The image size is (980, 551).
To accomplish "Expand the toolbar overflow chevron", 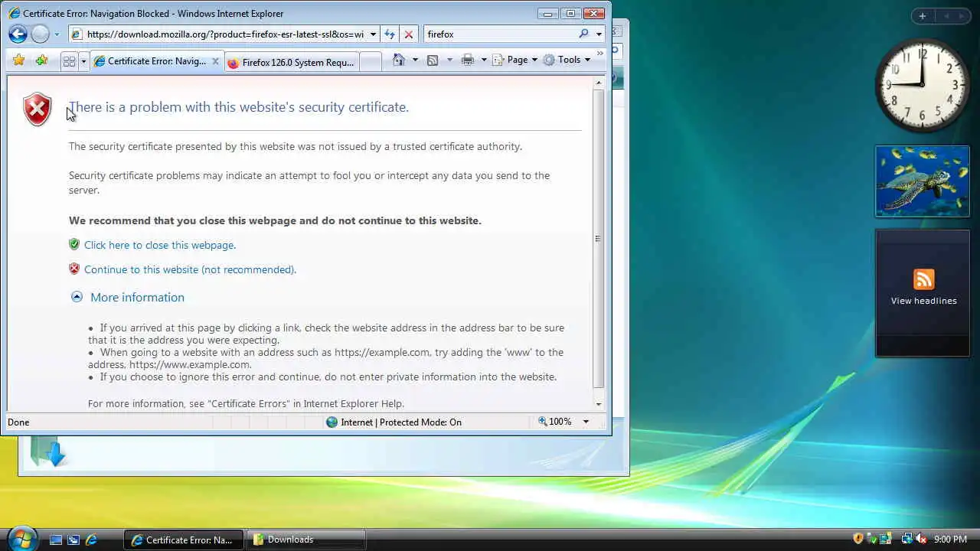I will click(x=600, y=54).
